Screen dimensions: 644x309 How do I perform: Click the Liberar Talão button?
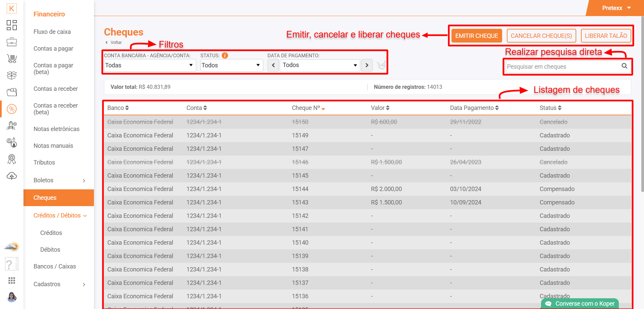click(x=606, y=36)
